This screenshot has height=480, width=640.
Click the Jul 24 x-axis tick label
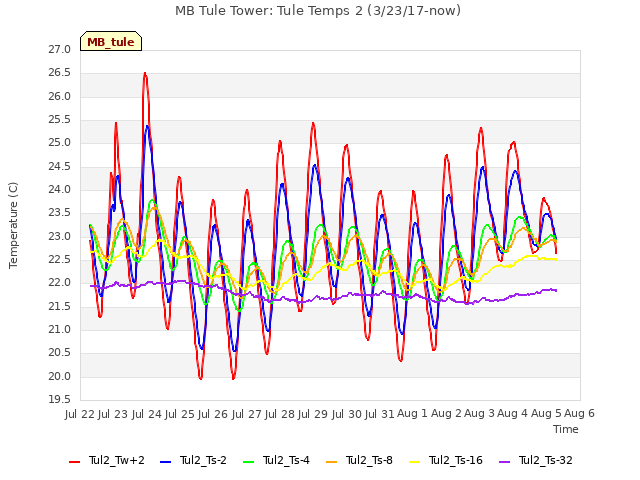147,414
